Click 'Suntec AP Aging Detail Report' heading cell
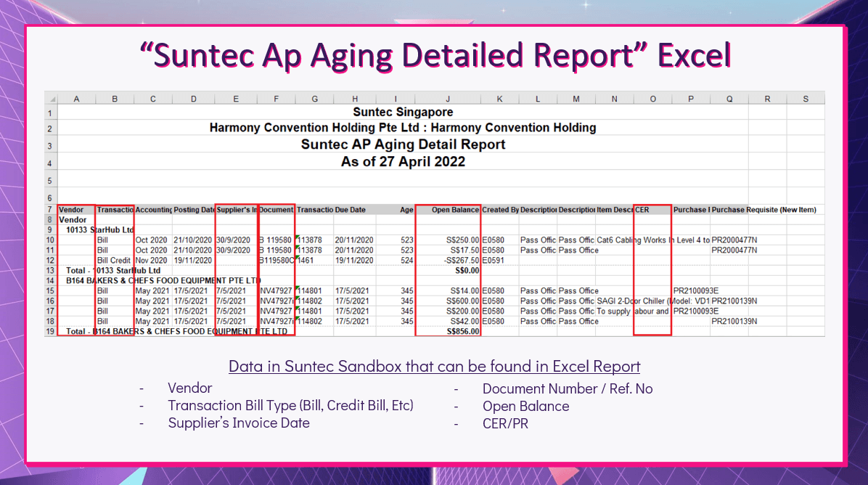The width and height of the screenshot is (868, 485). tap(403, 144)
